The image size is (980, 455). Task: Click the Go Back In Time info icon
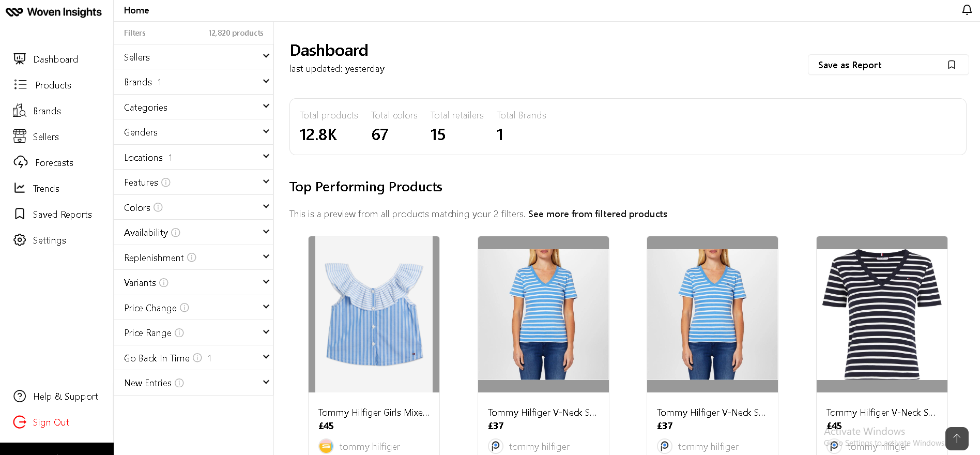[x=197, y=358]
